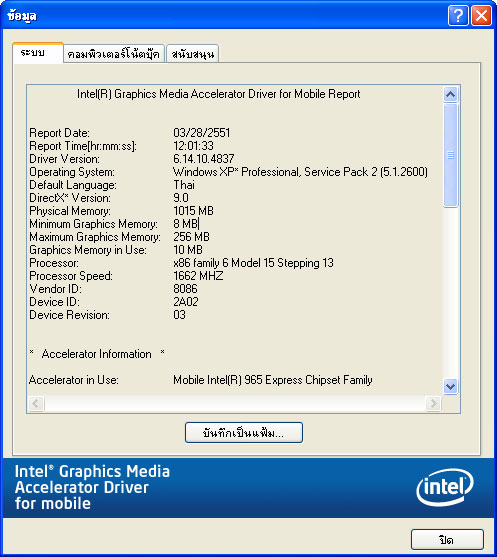Click the Mobile Intel 965 Express Chipset text
497x557 pixels.
(273, 380)
